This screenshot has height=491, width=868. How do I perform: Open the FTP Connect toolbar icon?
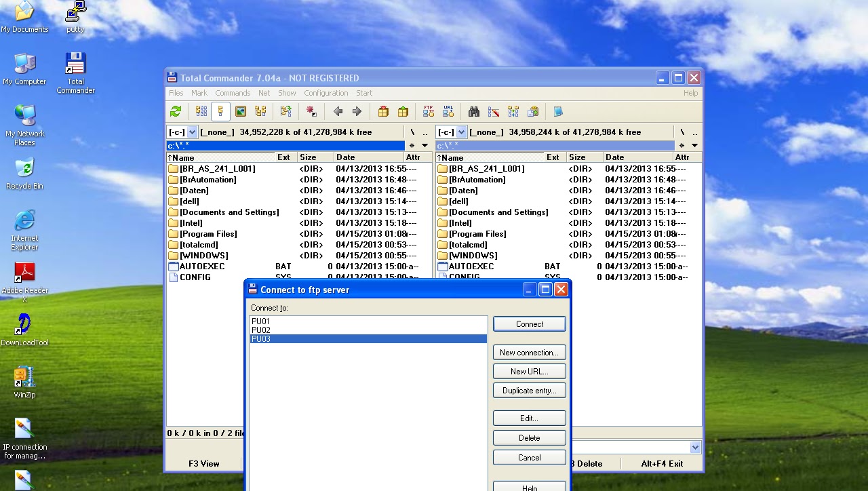(429, 111)
